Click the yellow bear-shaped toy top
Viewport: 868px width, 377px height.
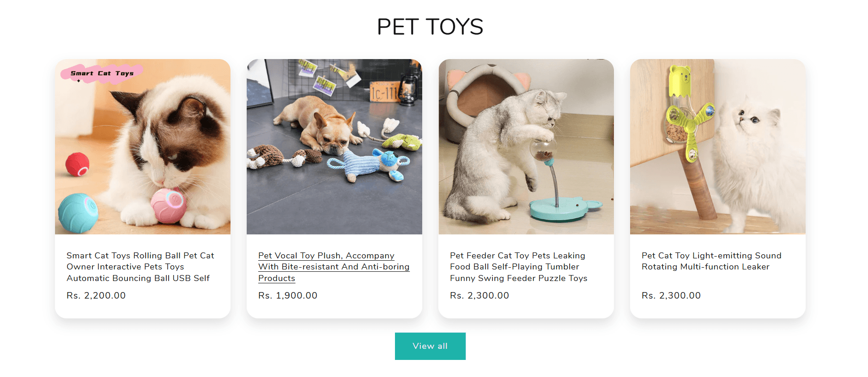[x=680, y=80]
